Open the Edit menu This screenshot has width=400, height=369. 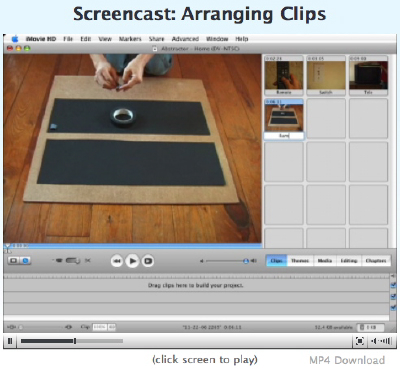tap(86, 39)
